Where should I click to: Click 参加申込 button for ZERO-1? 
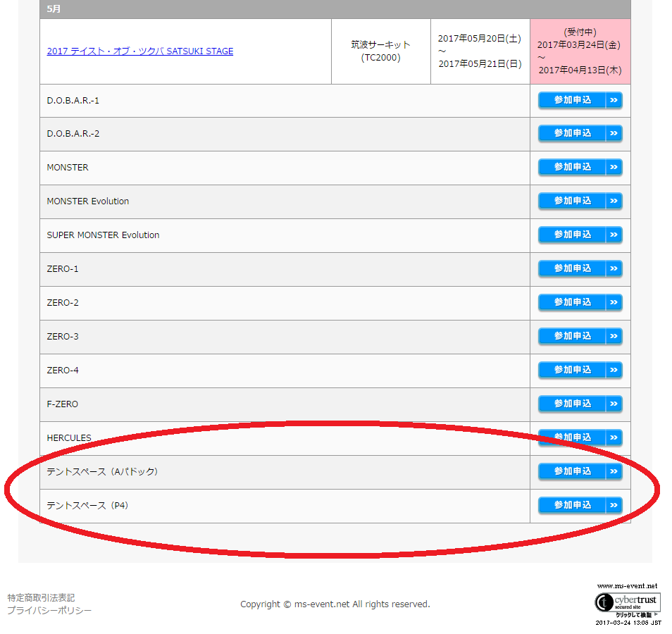[x=580, y=269]
